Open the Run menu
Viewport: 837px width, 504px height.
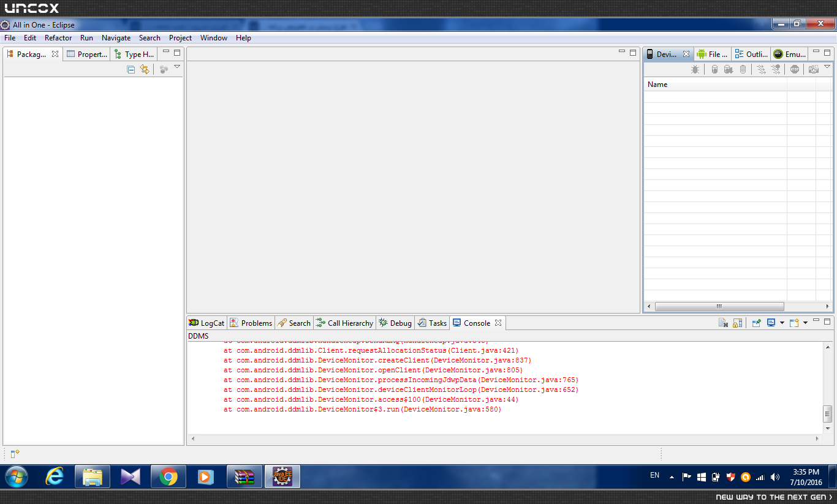(x=86, y=38)
